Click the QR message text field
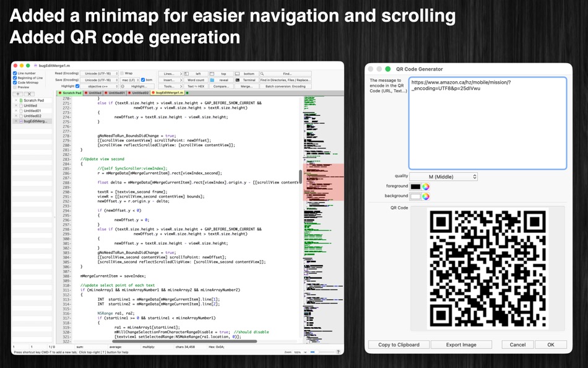 tap(487, 123)
